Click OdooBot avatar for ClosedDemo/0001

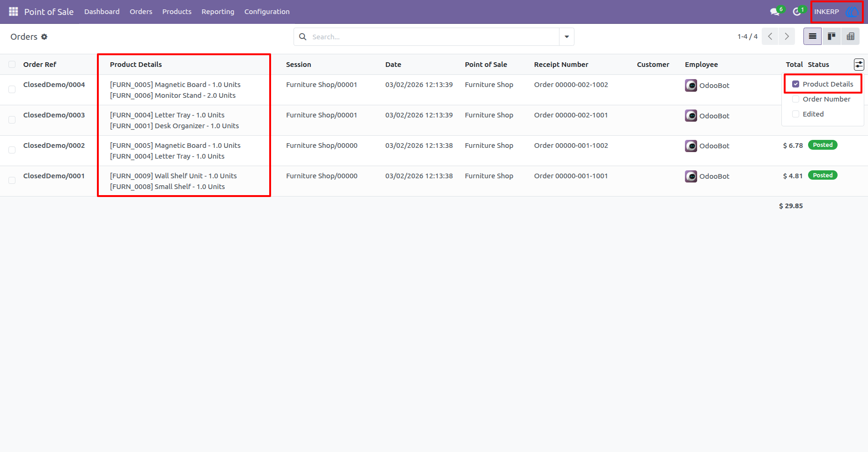point(691,176)
